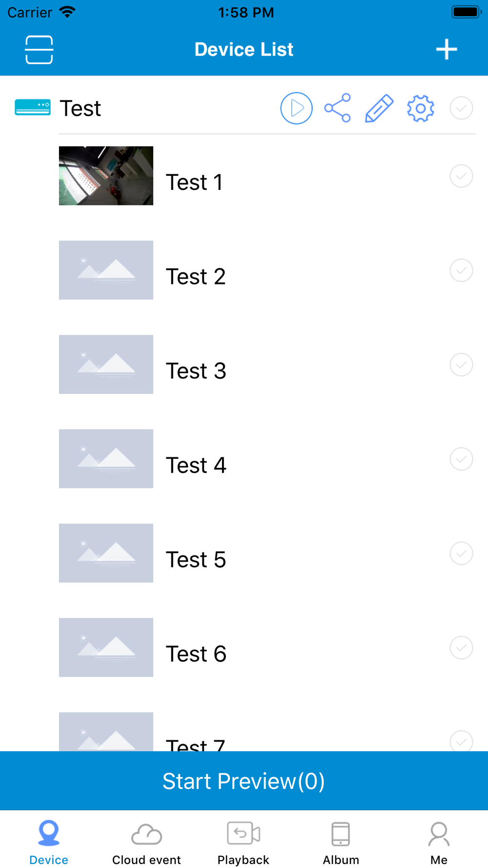Viewport: 488px width, 868px height.
Task: Select the Test 5 channel row label
Action: tap(196, 559)
